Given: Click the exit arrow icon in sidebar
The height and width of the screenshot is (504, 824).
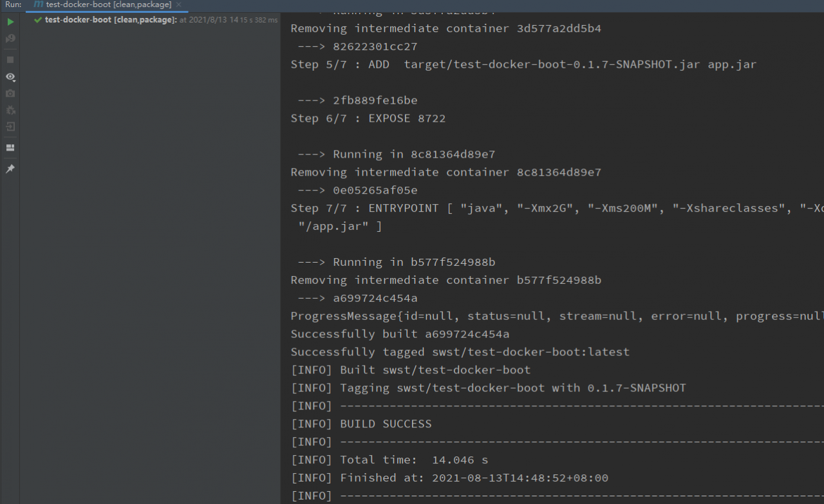Looking at the screenshot, I should pos(10,127).
